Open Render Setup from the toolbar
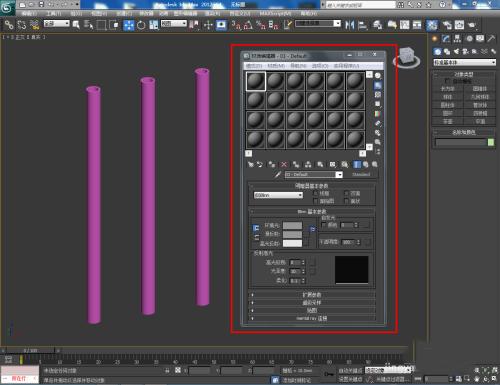Image resolution: width=500 pixels, height=385 pixels. click(446, 25)
